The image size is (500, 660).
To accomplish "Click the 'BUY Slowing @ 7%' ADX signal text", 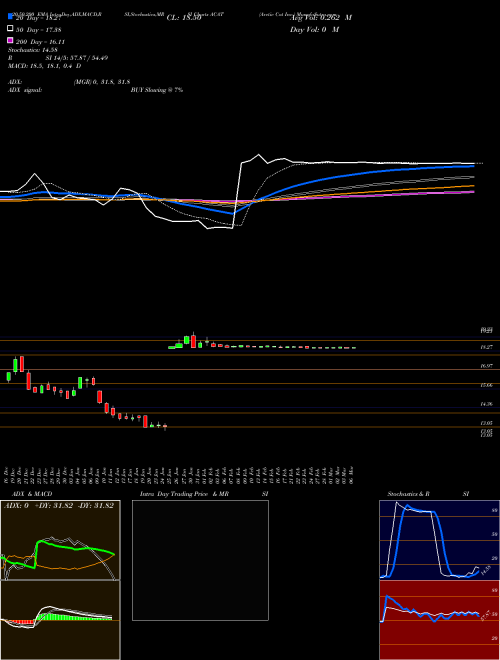I will [x=157, y=90].
